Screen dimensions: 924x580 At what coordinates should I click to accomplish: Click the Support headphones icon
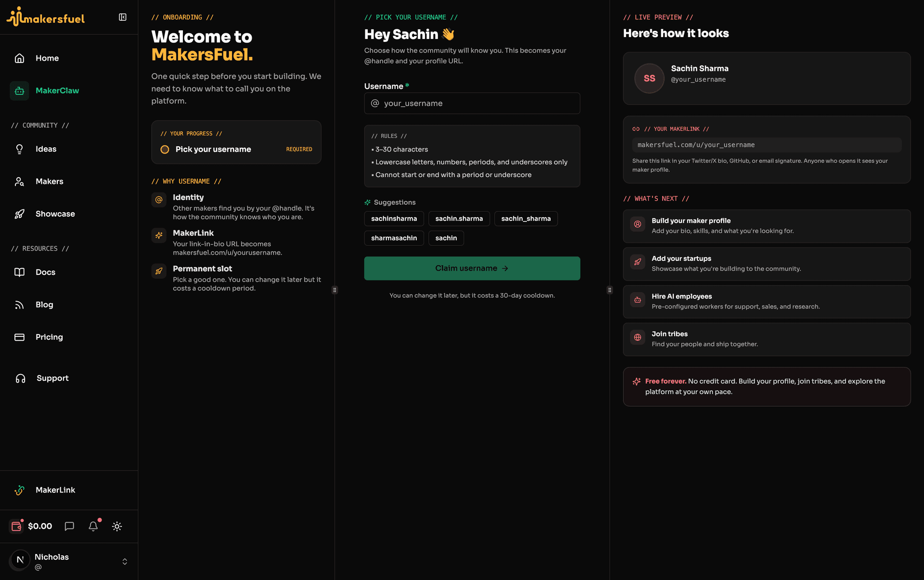20,378
